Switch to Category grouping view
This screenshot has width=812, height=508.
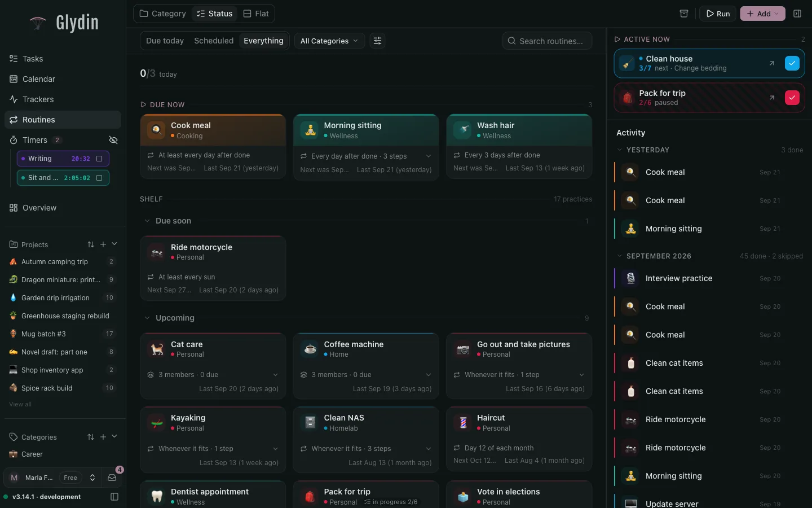pos(162,14)
